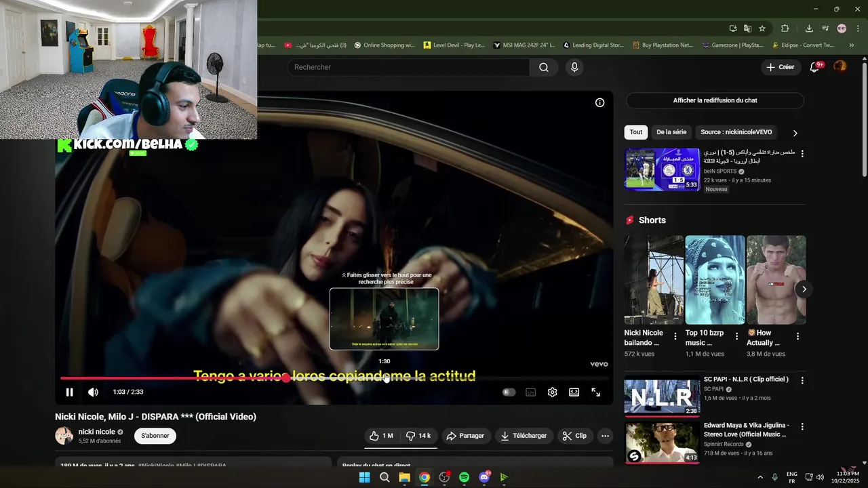868x488 pixels.
Task: Switch to theater mode icon
Action: coord(574,392)
